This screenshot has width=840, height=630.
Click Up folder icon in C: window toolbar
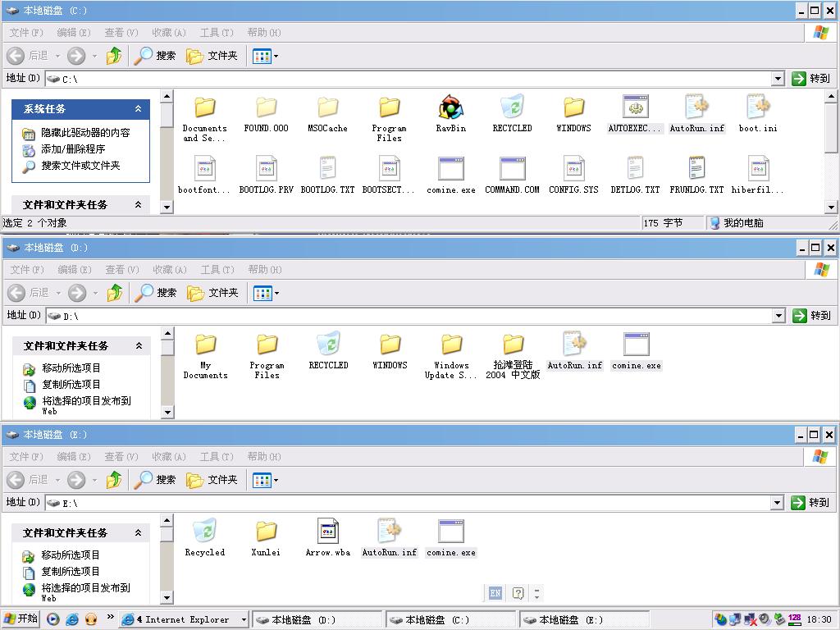114,56
